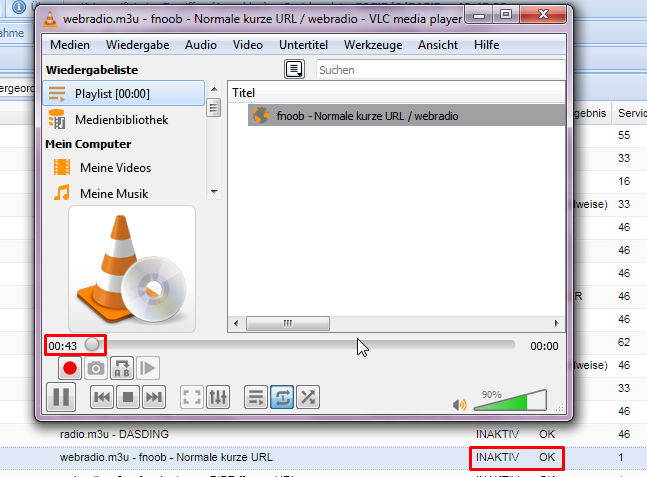Screen dimensions: 647x477
Task: Toggle fullscreen video mode
Action: coord(192,397)
